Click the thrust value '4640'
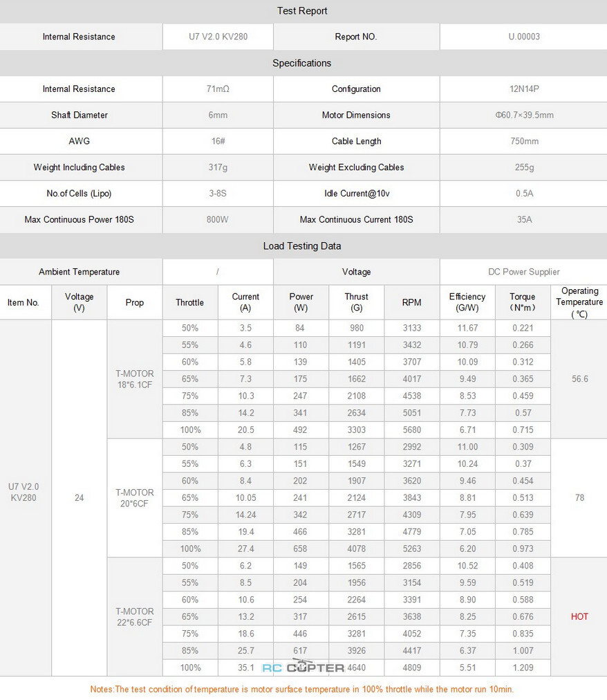This screenshot has height=700, width=607. pyautogui.click(x=357, y=667)
